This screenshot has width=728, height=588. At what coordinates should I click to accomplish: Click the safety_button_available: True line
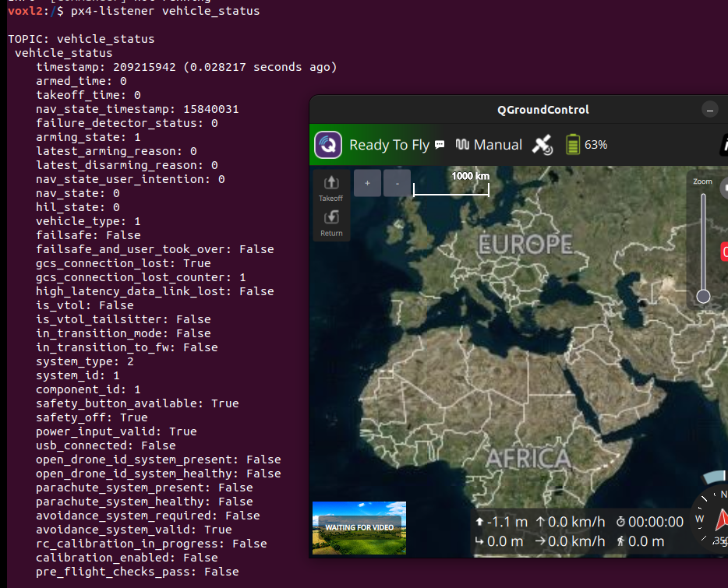[x=137, y=403]
